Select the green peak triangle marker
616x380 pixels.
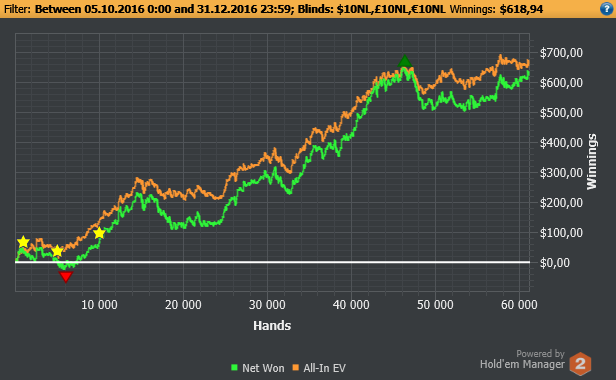pyautogui.click(x=405, y=61)
